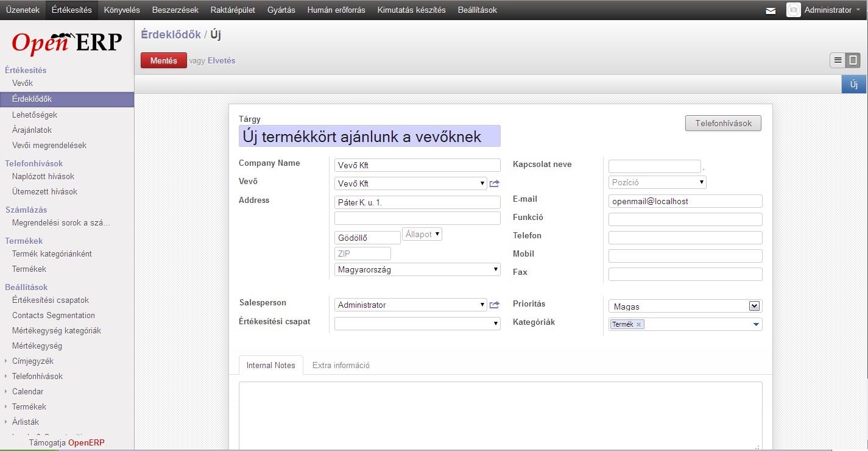Viewport: 868px width, 451px height.
Task: Open the Üzenetek menu
Action: (23, 10)
